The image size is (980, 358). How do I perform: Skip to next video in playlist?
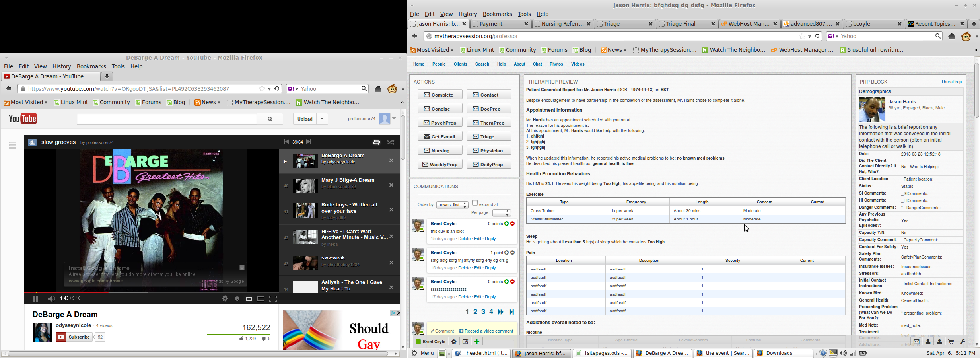point(309,142)
